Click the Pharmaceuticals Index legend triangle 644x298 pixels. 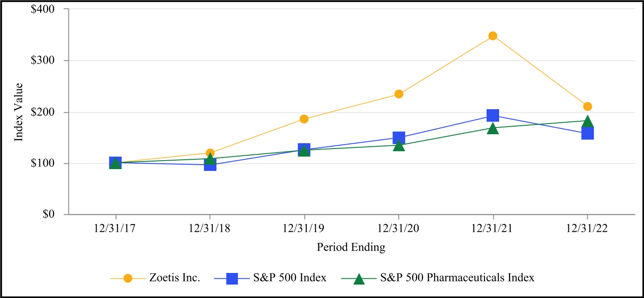coord(359,279)
